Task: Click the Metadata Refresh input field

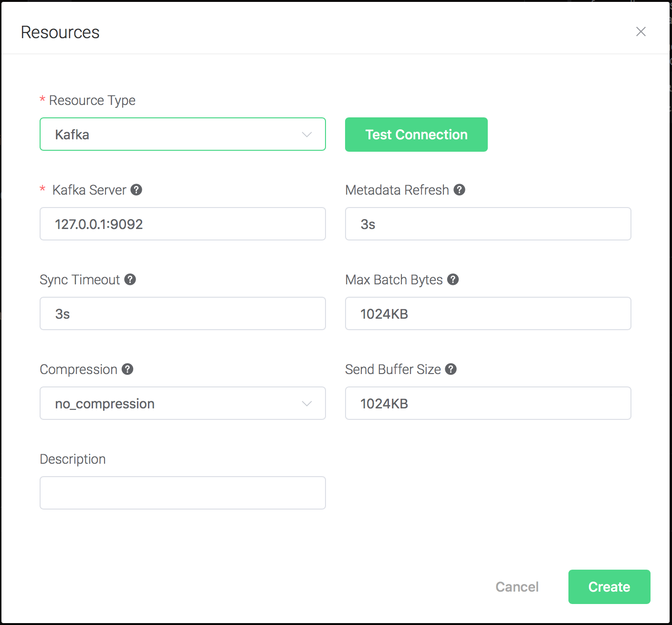Action: pyautogui.click(x=488, y=224)
